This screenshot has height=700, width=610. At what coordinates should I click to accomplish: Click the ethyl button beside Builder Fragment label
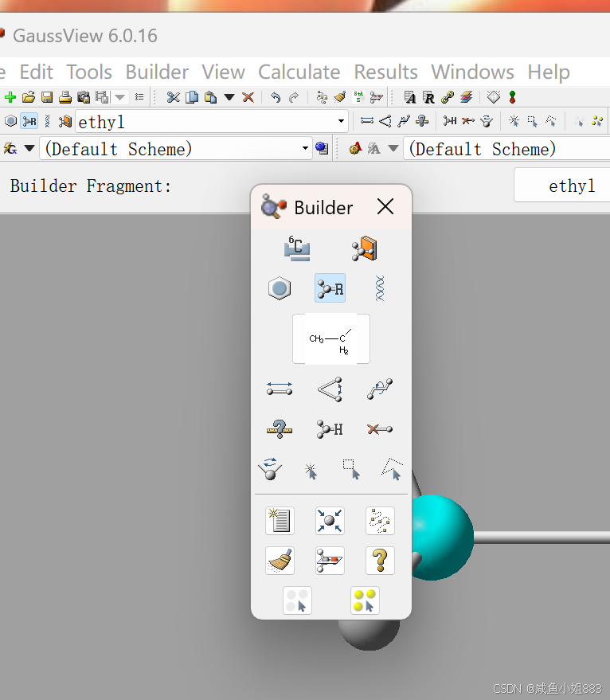(x=562, y=186)
